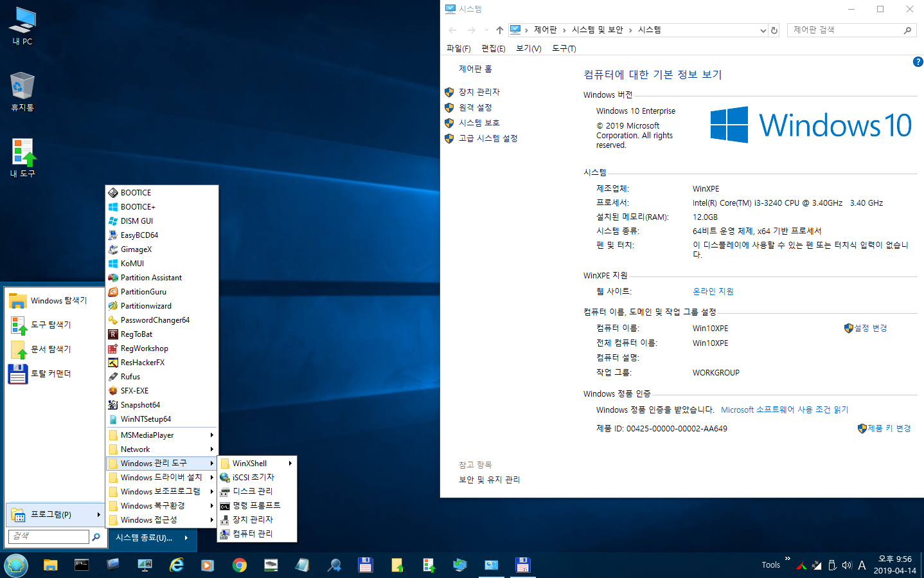Screen dimensions: 924x578
Task: Open iSCSI 초기자 entry
Action: [x=257, y=477]
